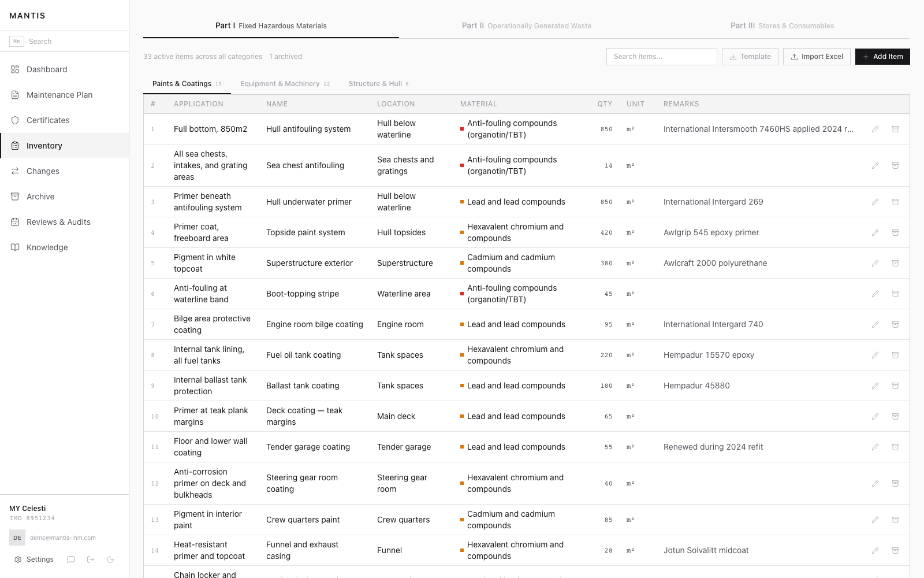The image size is (924, 578).
Task: Open the Equipment & Machinery category tab
Action: pyautogui.click(x=285, y=84)
